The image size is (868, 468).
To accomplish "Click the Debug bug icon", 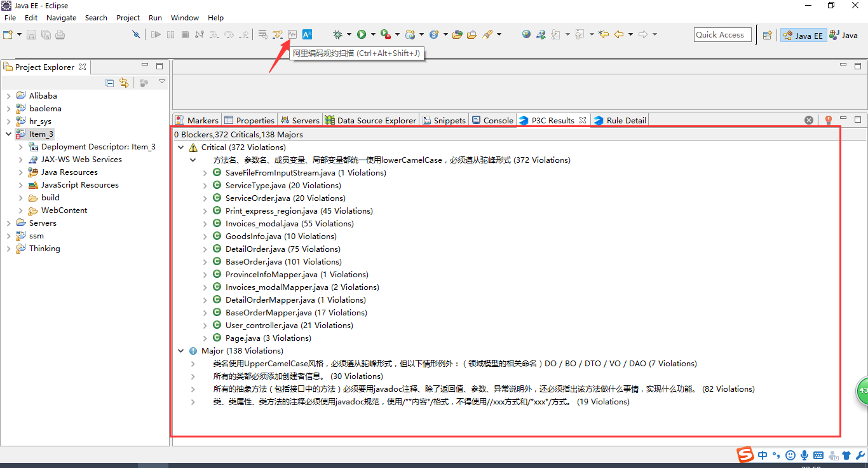I will click(x=337, y=34).
